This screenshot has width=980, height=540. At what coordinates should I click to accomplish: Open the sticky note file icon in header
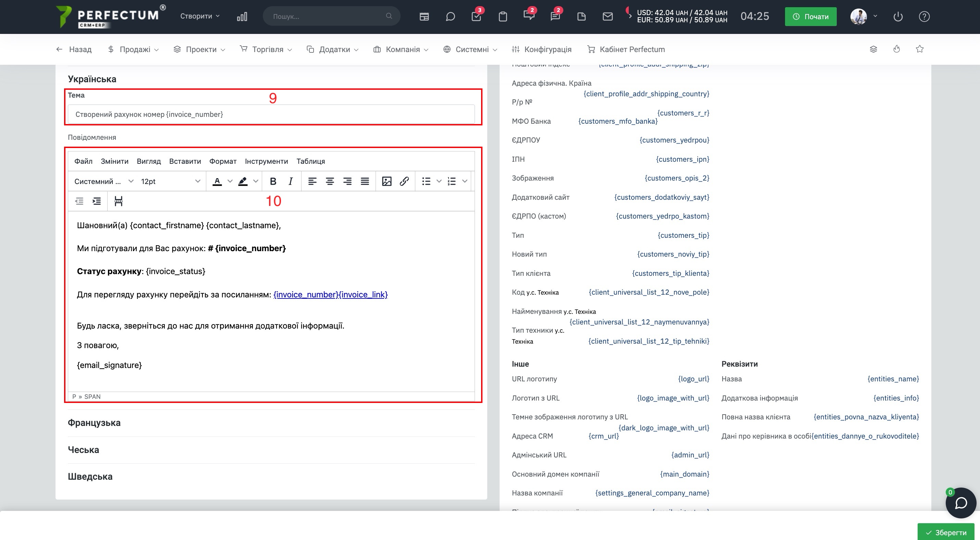tap(581, 16)
